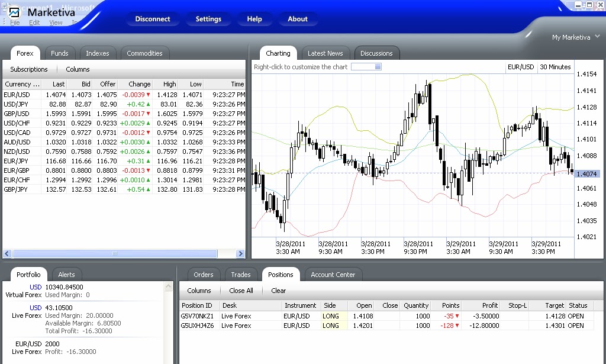Image resolution: width=606 pixels, height=364 pixels.
Task: Click Columns in positions toolbar
Action: [x=199, y=291]
